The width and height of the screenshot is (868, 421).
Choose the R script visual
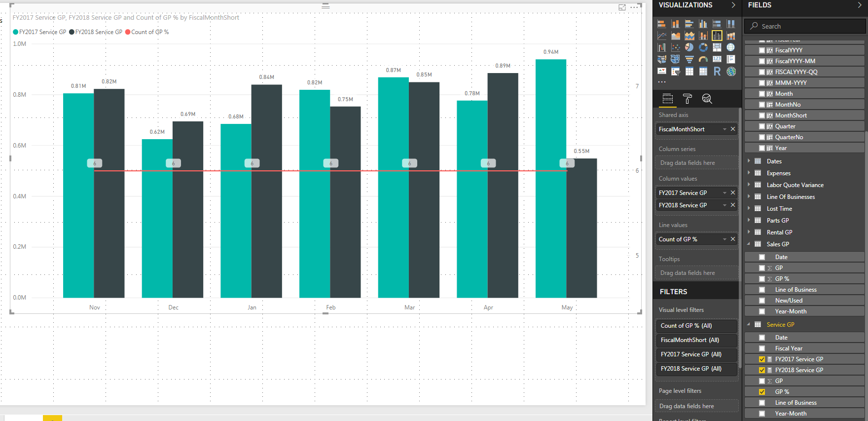pos(717,72)
